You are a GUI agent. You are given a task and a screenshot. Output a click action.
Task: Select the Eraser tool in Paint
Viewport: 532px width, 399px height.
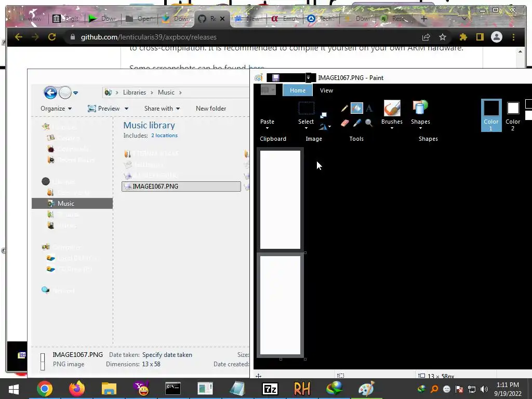tap(344, 123)
